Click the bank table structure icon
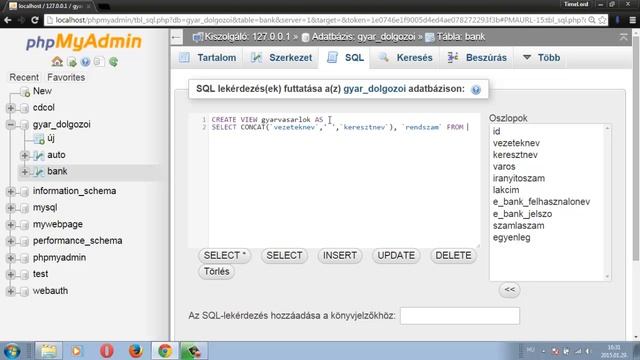 pyautogui.click(x=39, y=172)
